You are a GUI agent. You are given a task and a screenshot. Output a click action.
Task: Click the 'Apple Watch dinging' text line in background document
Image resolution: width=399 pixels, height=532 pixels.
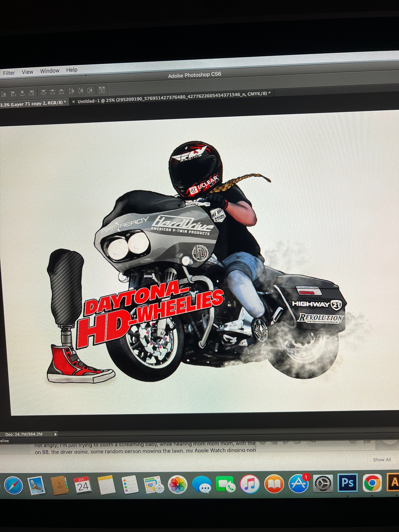coord(145,451)
